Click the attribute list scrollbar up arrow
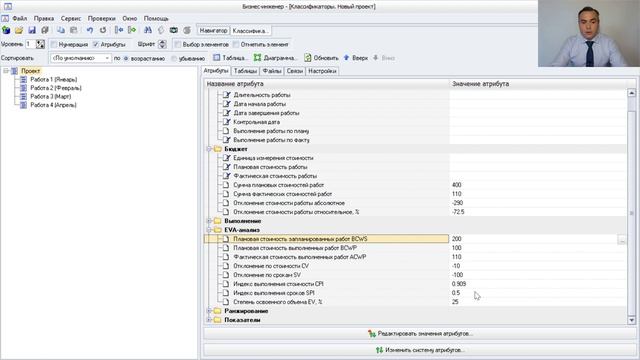 coord(631,93)
